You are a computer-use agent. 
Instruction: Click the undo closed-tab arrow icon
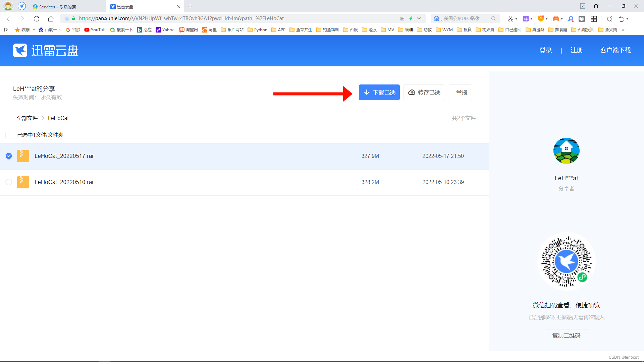click(622, 19)
